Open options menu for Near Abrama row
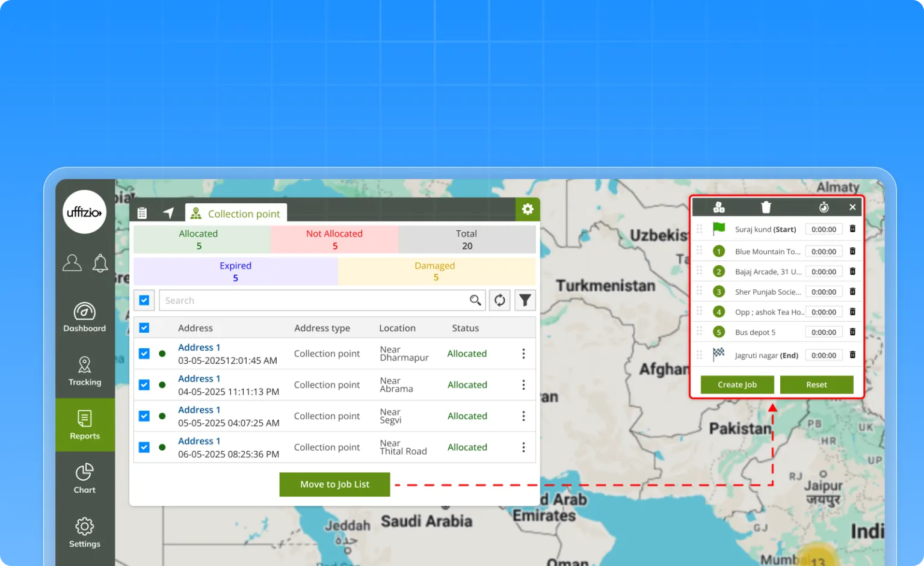924x566 pixels. click(523, 385)
